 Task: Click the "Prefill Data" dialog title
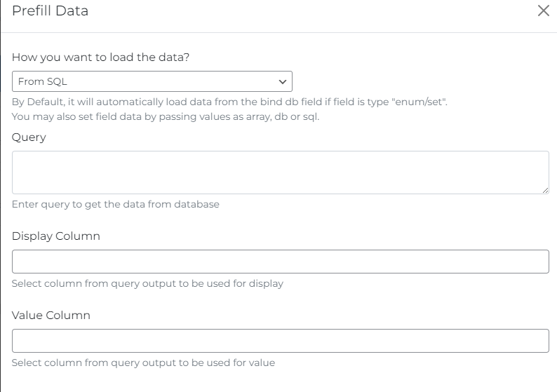[x=51, y=11]
